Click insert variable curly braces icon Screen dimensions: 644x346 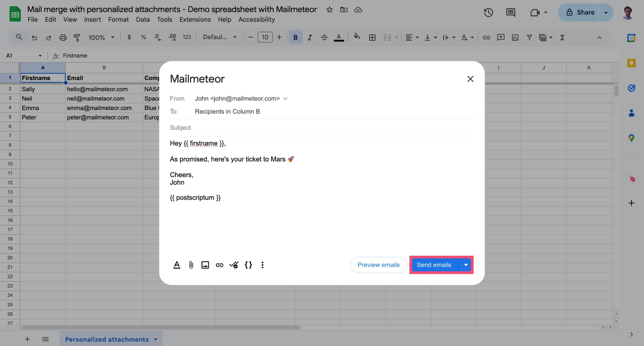(248, 265)
